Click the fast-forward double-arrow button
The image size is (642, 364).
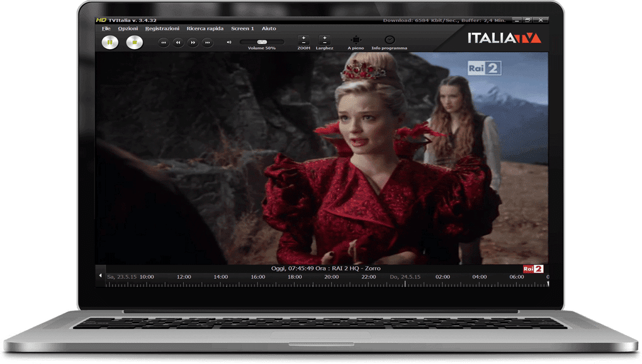[x=193, y=43]
